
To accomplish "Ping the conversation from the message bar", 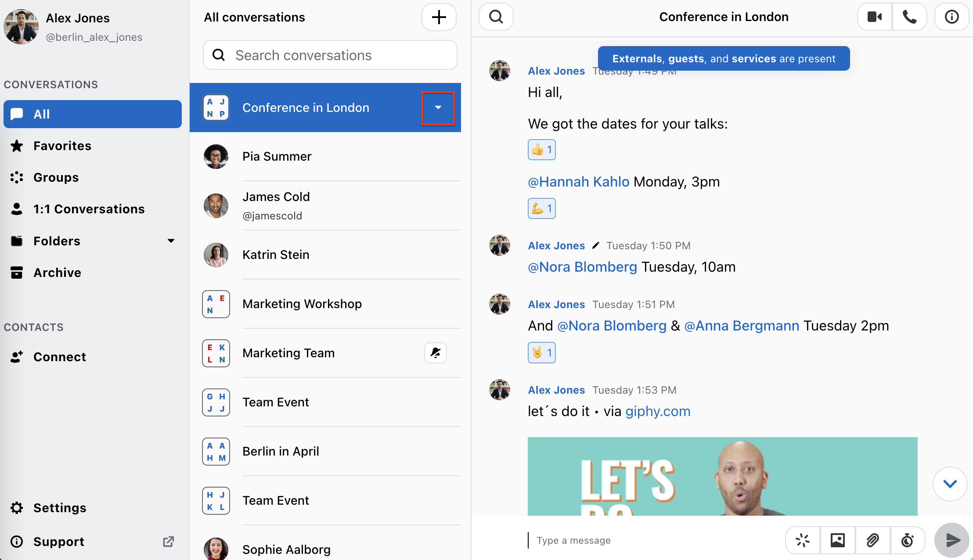I will (x=803, y=540).
